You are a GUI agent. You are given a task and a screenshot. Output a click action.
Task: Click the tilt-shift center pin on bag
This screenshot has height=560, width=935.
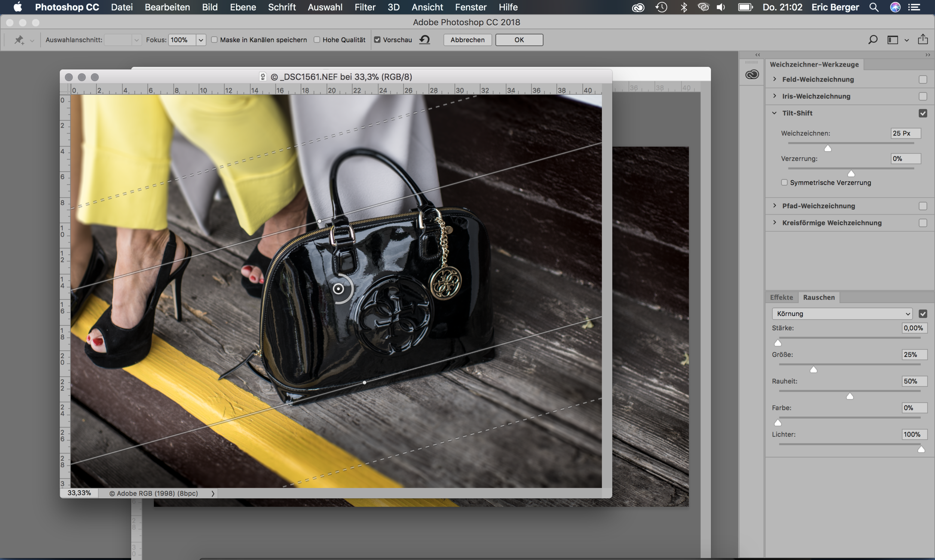[338, 289]
